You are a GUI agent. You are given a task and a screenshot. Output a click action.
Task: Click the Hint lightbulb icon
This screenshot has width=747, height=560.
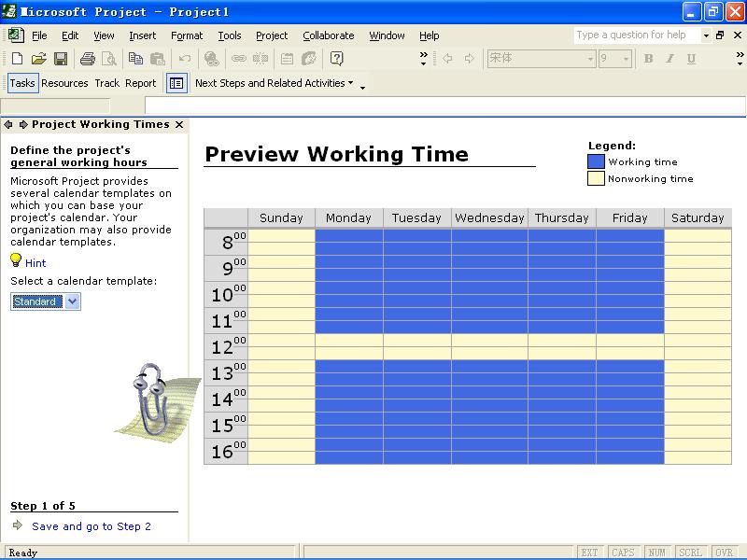click(16, 260)
